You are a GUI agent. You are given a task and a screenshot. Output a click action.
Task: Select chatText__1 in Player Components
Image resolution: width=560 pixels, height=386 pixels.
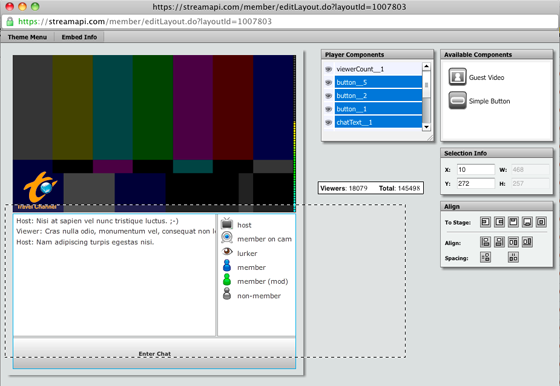tap(378, 122)
